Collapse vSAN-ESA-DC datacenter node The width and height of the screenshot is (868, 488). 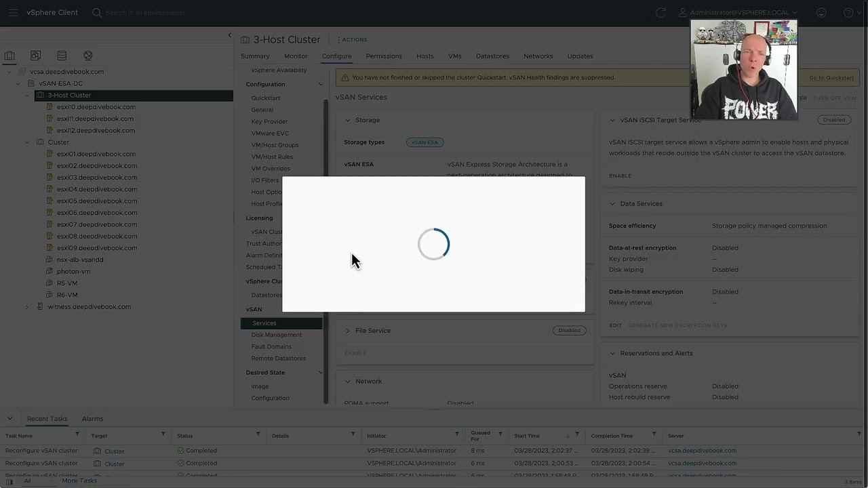(18, 83)
